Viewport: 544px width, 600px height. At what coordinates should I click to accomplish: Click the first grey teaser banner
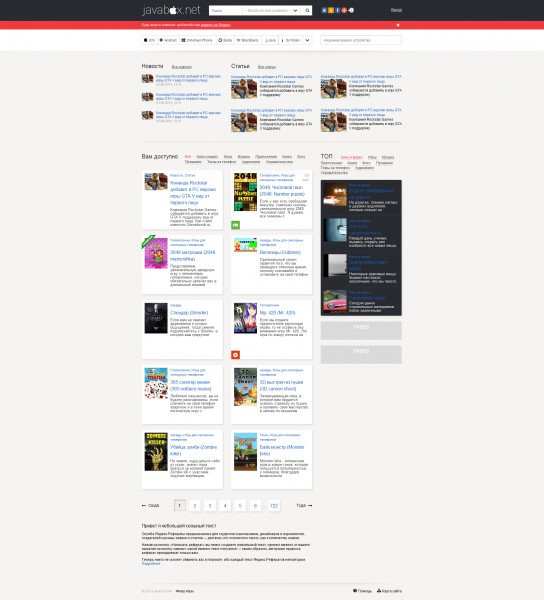coord(361,331)
